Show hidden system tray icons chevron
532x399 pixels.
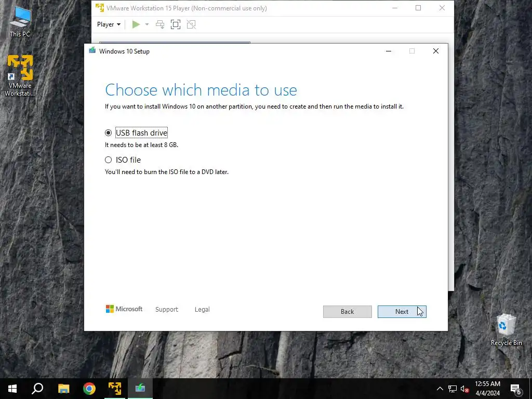click(440, 389)
